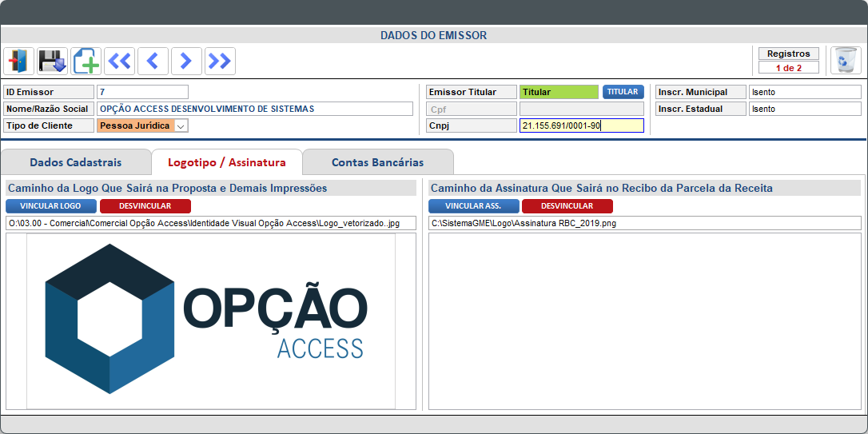The width and height of the screenshot is (868, 434).
Task: Click the '1 de 2' record counter
Action: click(789, 68)
